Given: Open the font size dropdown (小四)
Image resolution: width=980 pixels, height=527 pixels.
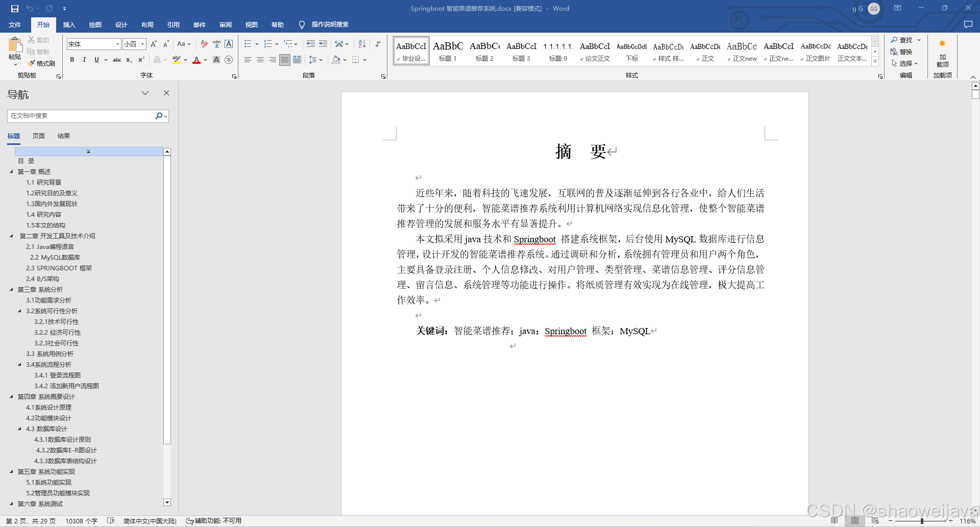Looking at the screenshot, I should [x=142, y=44].
